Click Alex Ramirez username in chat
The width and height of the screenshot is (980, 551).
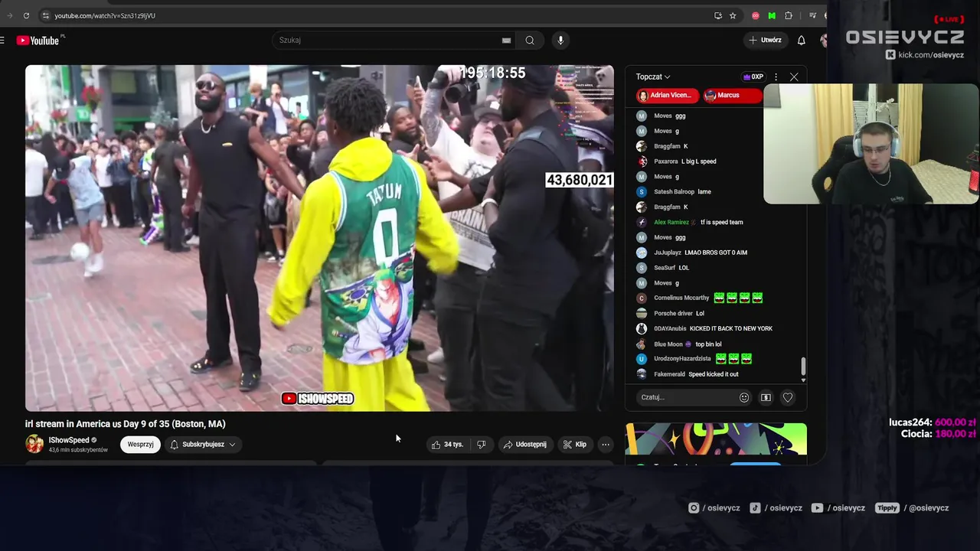click(671, 222)
